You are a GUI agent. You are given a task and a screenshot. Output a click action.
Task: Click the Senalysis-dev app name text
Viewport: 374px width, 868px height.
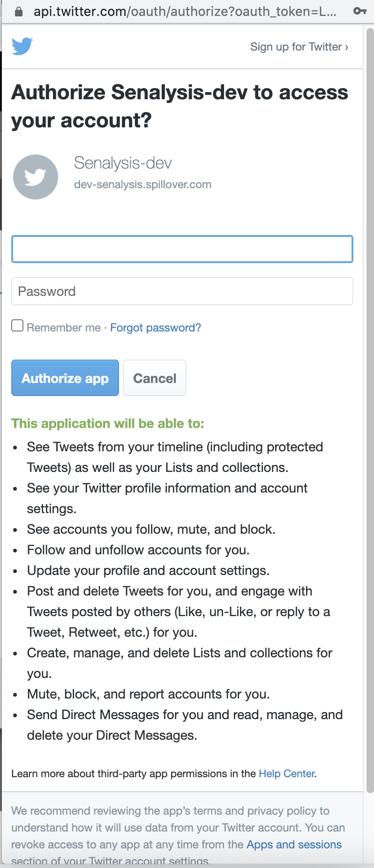[123, 163]
